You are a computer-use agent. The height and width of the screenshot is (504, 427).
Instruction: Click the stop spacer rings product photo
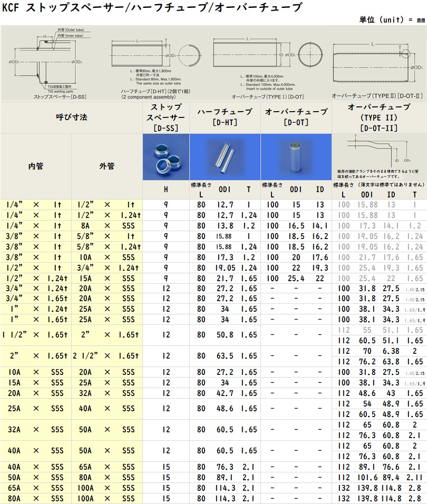166,157
